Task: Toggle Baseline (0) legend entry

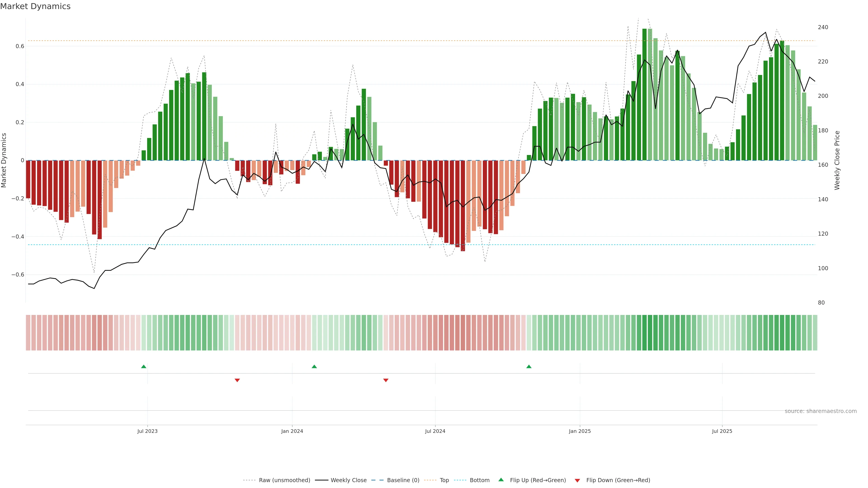Action: pos(403,480)
